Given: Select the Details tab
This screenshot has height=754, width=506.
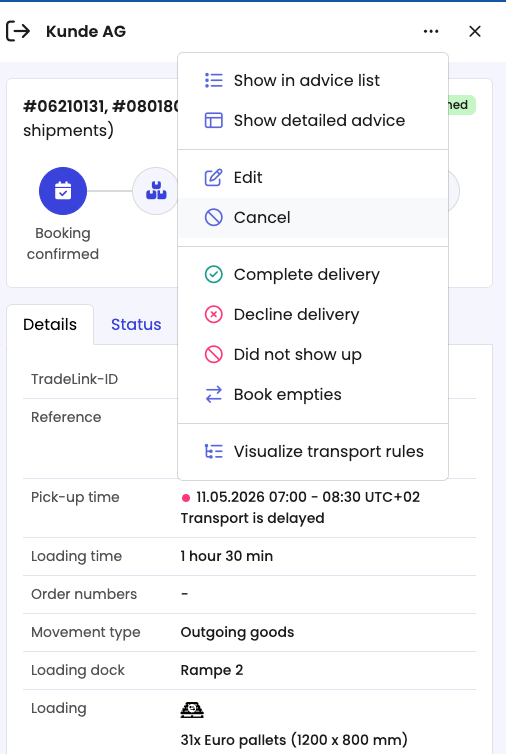Looking at the screenshot, I should pyautogui.click(x=50, y=325).
